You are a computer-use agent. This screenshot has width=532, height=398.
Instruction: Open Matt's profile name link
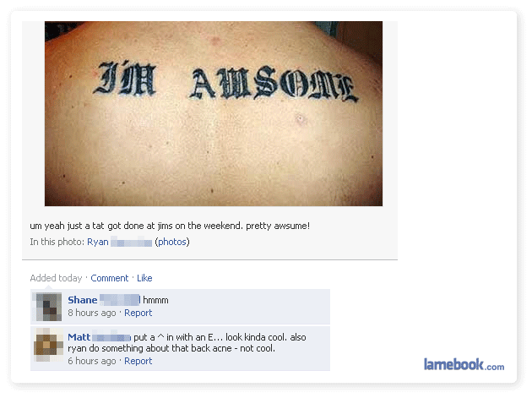click(x=79, y=337)
